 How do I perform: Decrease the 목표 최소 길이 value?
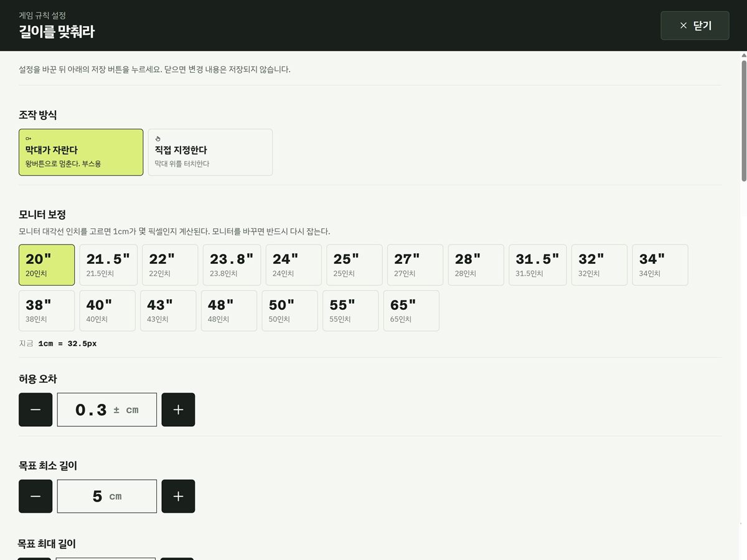[35, 496]
